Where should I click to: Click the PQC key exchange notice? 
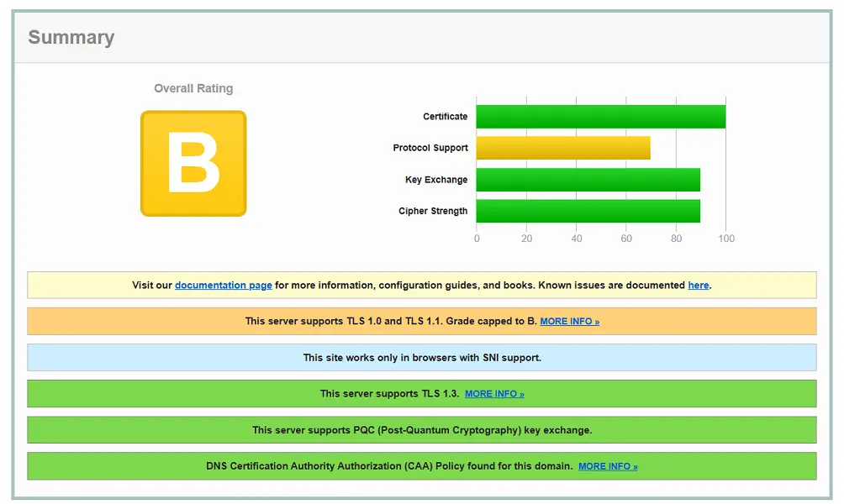[x=422, y=430]
